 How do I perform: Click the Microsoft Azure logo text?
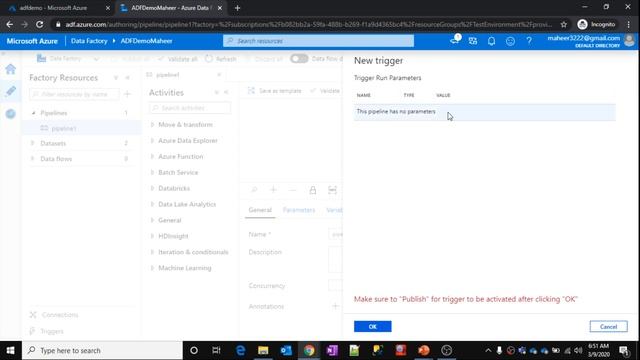point(32,41)
